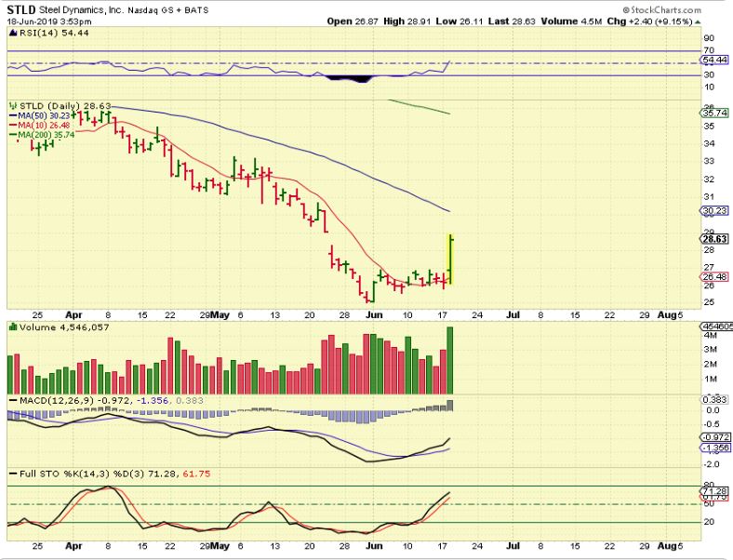Click the MACD(12,26,9) panel label

coord(57,401)
